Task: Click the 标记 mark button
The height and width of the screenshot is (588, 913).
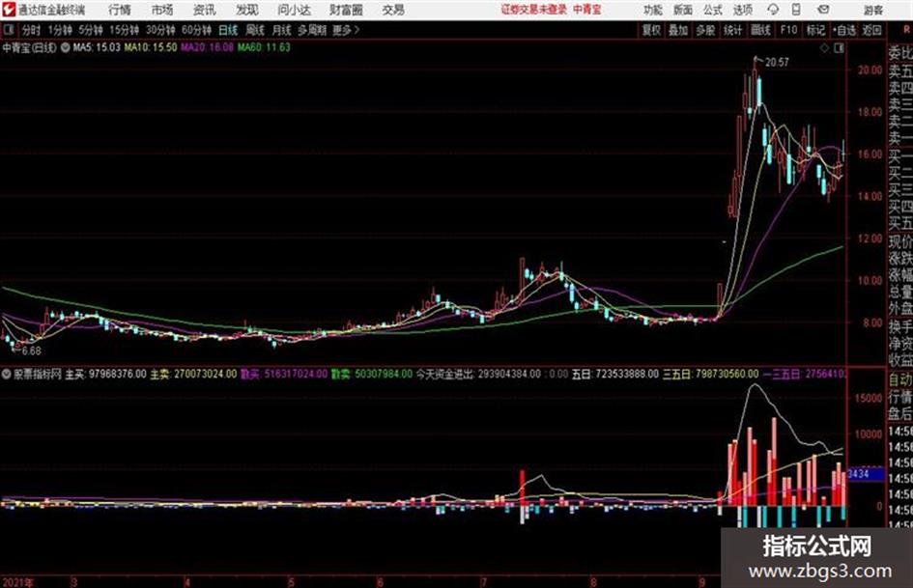Action: coord(815,30)
